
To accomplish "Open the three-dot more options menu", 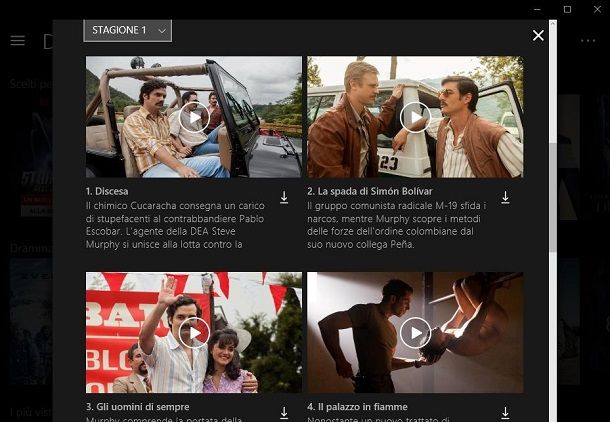I will click(588, 40).
